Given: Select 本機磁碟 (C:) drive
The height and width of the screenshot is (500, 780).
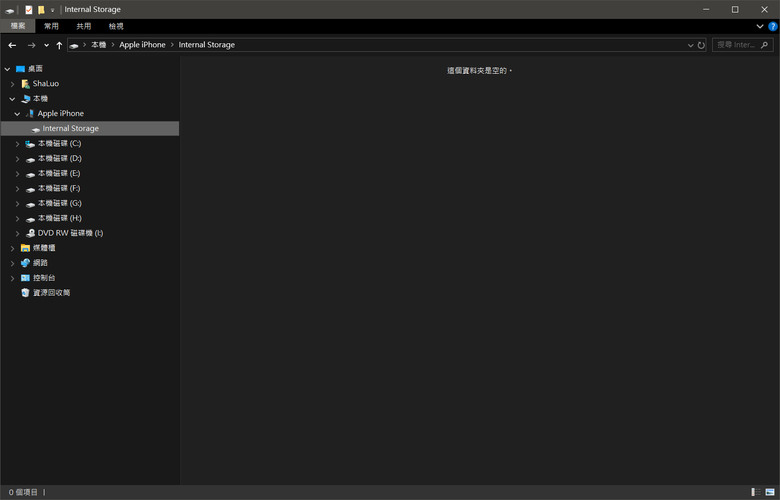Looking at the screenshot, I should [60, 143].
